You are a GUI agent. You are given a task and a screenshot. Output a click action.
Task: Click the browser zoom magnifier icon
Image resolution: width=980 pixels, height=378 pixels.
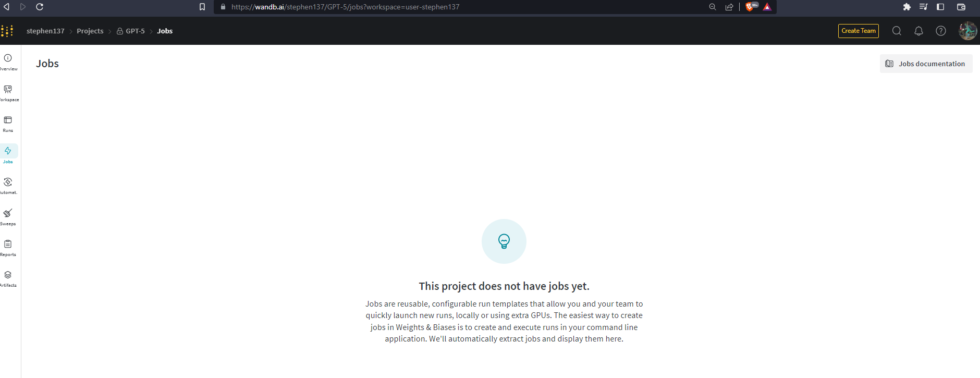[x=713, y=7]
